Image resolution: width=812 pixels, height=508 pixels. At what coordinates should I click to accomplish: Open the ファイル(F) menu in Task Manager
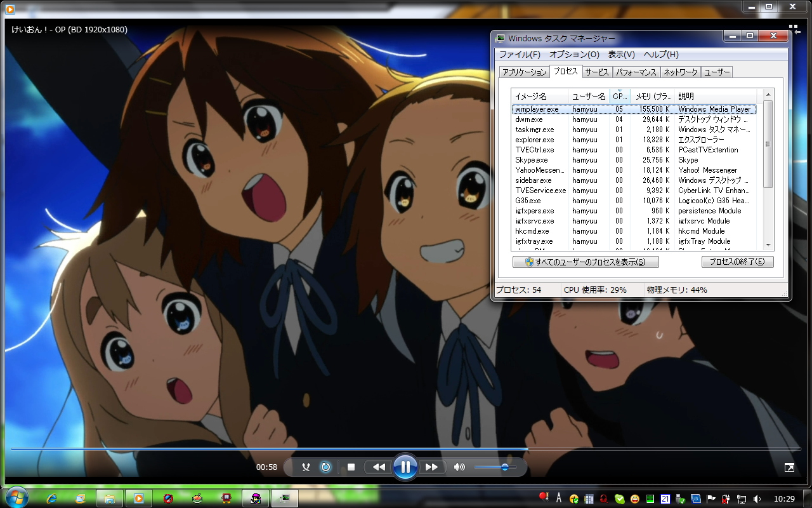(x=520, y=55)
